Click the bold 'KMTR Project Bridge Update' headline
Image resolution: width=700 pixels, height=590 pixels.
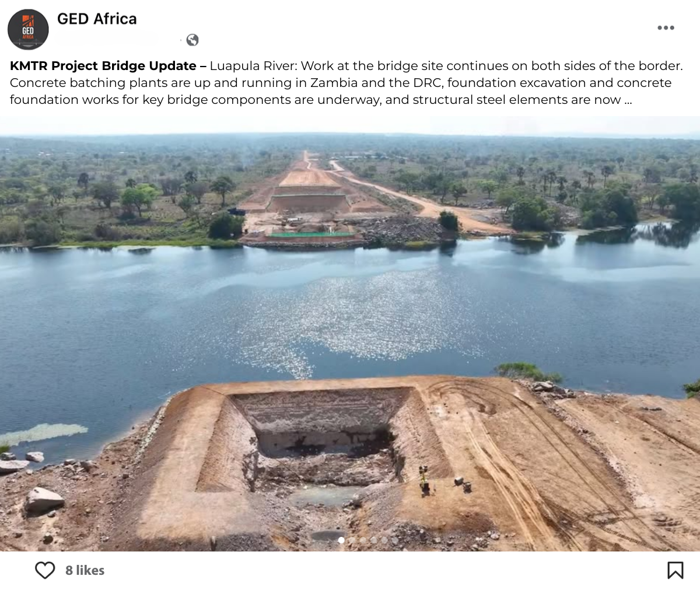click(103, 66)
